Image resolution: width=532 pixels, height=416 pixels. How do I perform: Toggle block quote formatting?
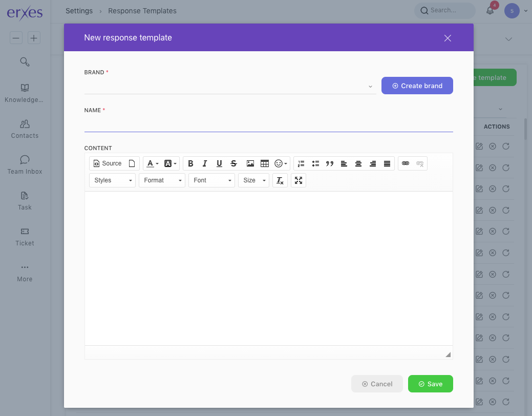pos(330,163)
